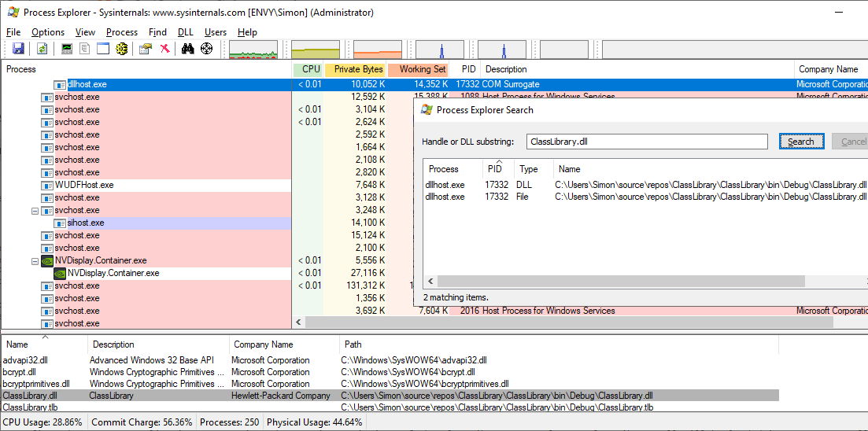868x431 pixels.
Task: Click the process list horizontal scrollbar
Action: click(568, 322)
